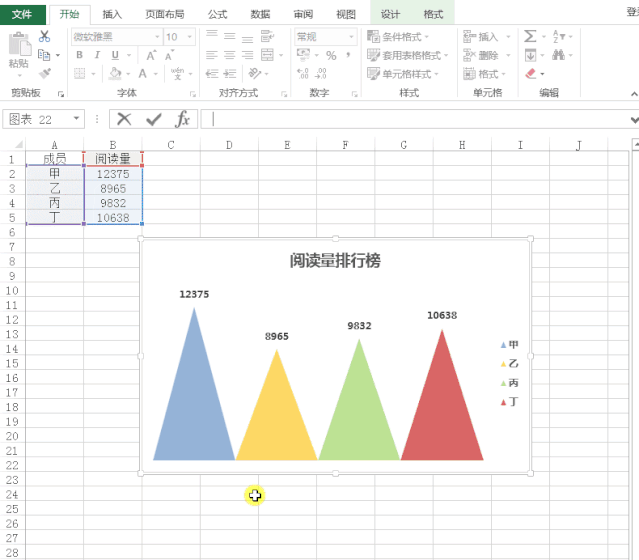Open the Insert cells dropdown
The image size is (639, 560).
(x=508, y=37)
